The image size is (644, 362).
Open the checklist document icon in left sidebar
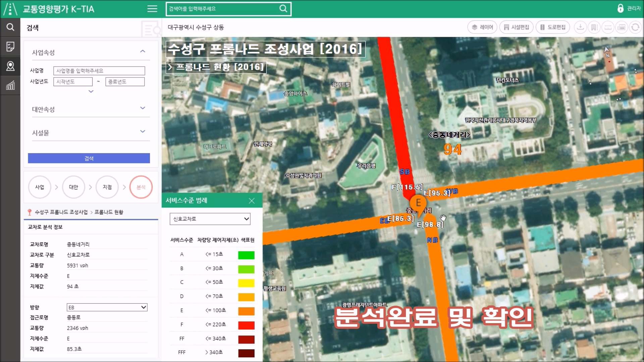(x=10, y=47)
